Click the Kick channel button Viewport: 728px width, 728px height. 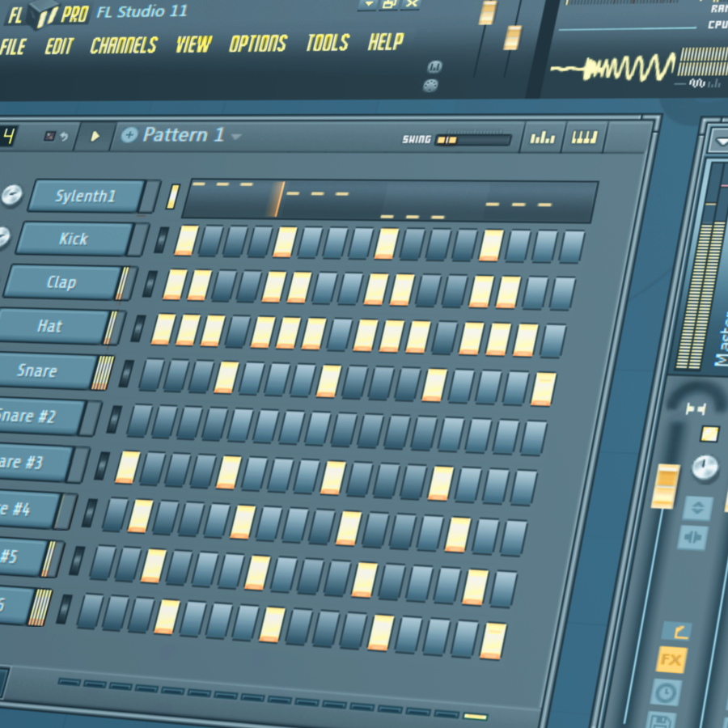click(x=74, y=239)
